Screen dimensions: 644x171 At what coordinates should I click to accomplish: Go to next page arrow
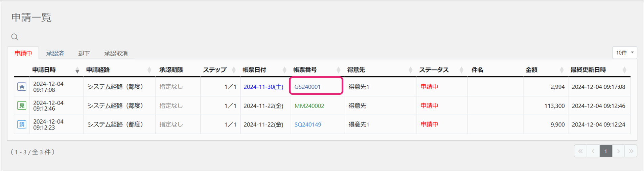[x=618, y=151]
